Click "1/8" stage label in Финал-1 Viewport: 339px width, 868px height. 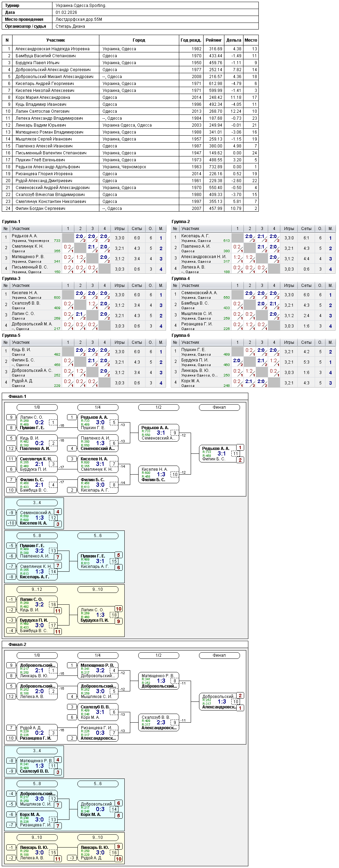(37, 407)
